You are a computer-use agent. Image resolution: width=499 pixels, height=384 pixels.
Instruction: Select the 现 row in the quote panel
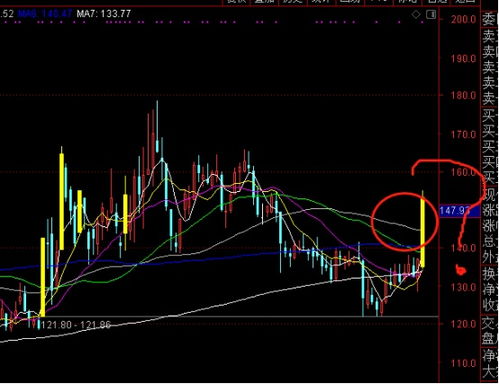(x=490, y=194)
